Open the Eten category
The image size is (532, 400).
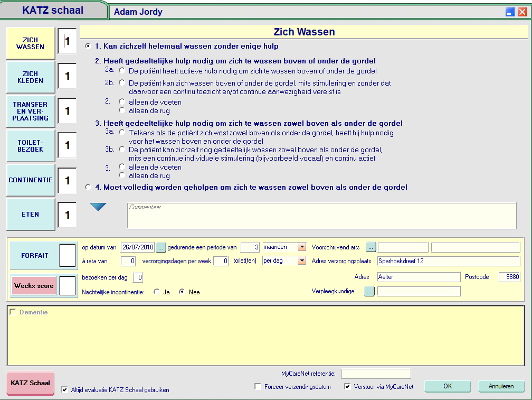point(31,215)
